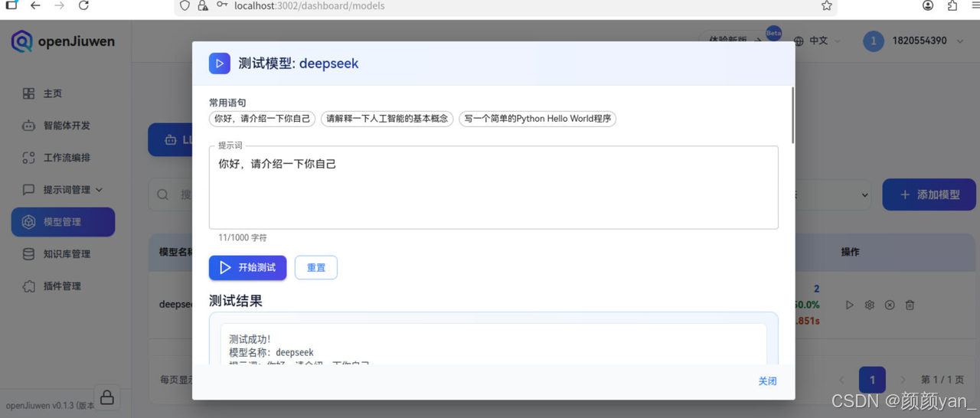Viewport: 980px width, 418px height.
Task: Start the test with 开始测试
Action: 247,268
